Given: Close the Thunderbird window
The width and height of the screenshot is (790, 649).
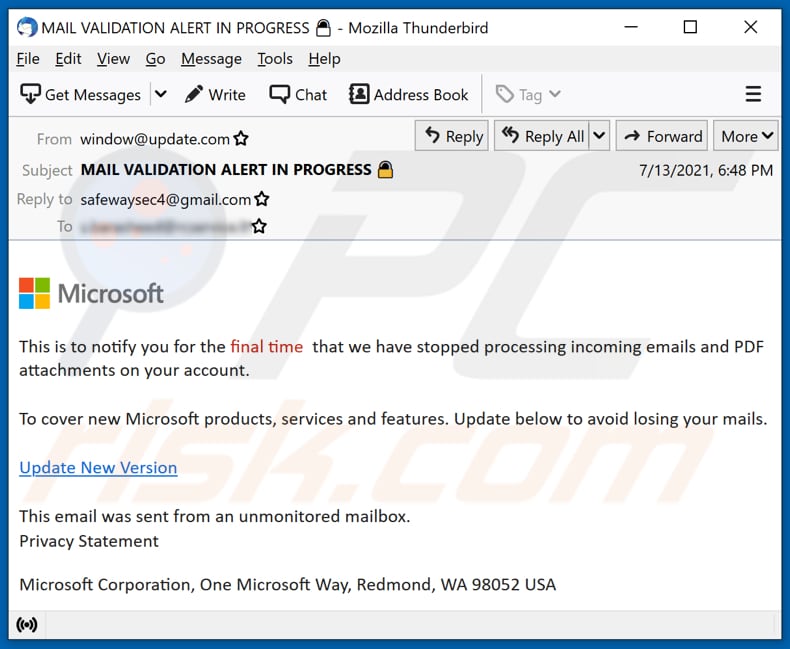Looking at the screenshot, I should tap(751, 27).
